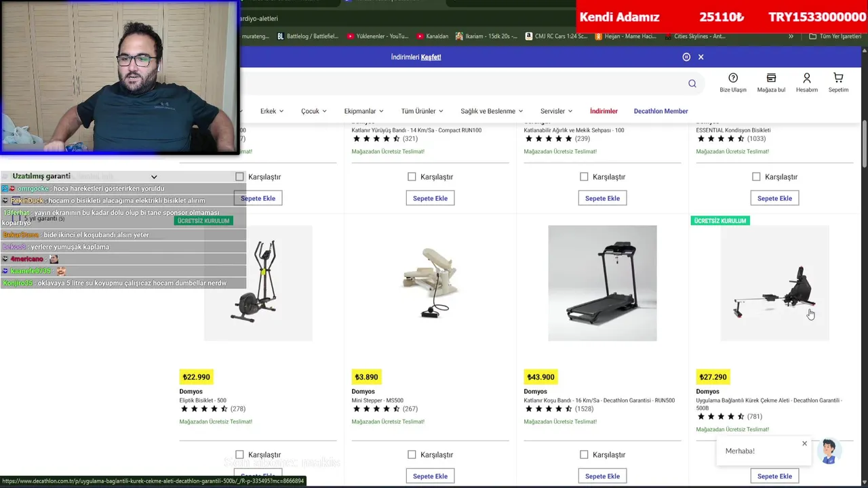
Task: Open rating stars of Kürek Aleti (781)
Action: pos(721,416)
